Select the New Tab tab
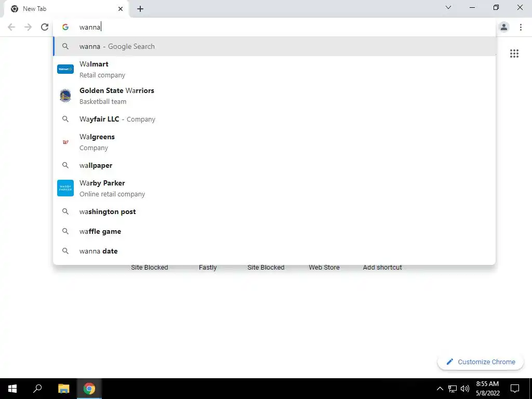 [x=66, y=9]
